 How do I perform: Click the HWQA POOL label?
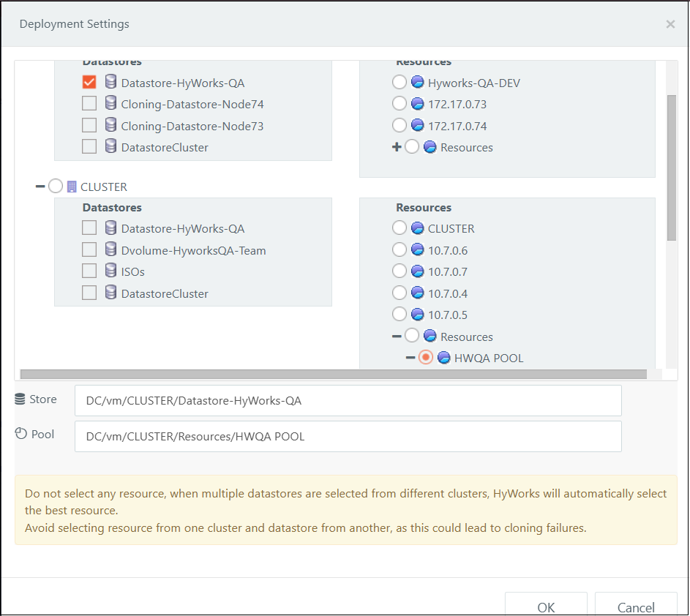click(x=489, y=358)
